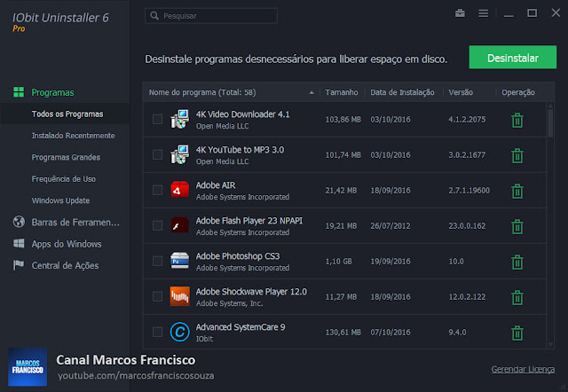Image resolution: width=568 pixels, height=392 pixels.
Task: Click the Operação column header
Action: pyautogui.click(x=518, y=92)
